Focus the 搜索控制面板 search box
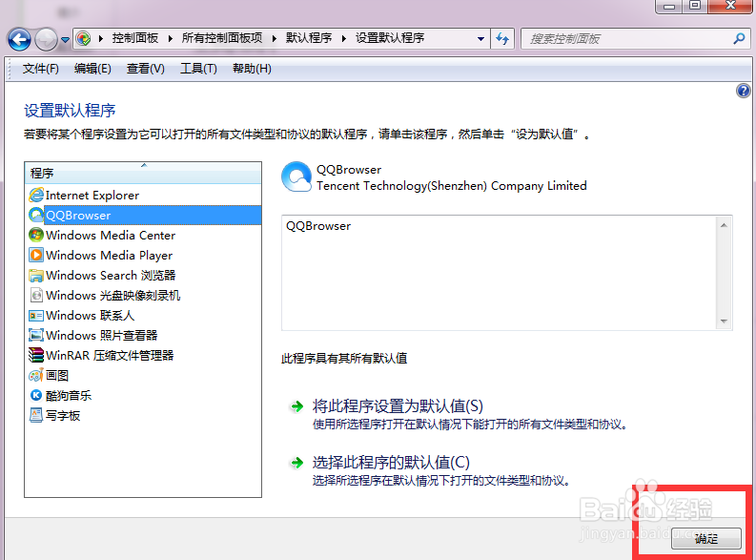Screen dimensions: 756x560 point(636,38)
